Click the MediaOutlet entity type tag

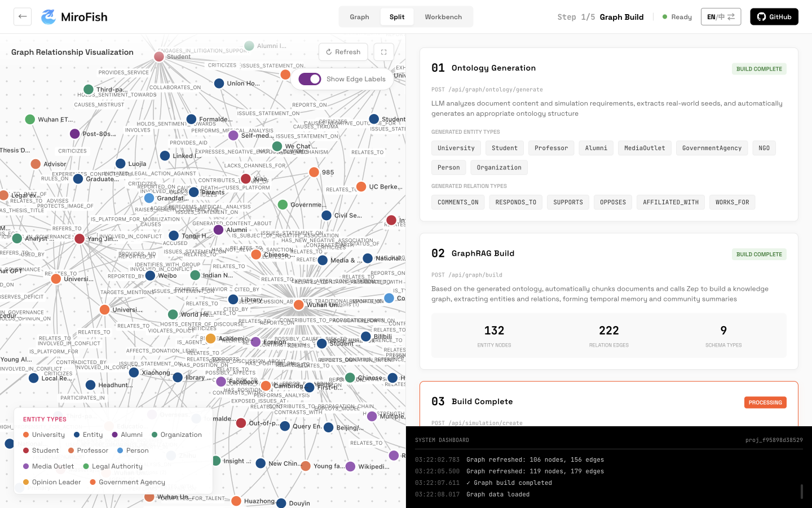645,148
